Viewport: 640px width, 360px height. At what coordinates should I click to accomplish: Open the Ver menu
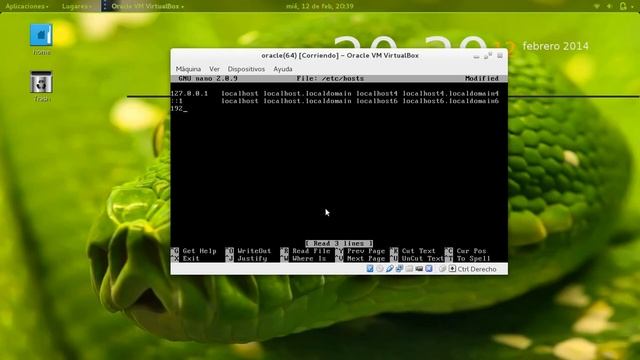[x=214, y=69]
